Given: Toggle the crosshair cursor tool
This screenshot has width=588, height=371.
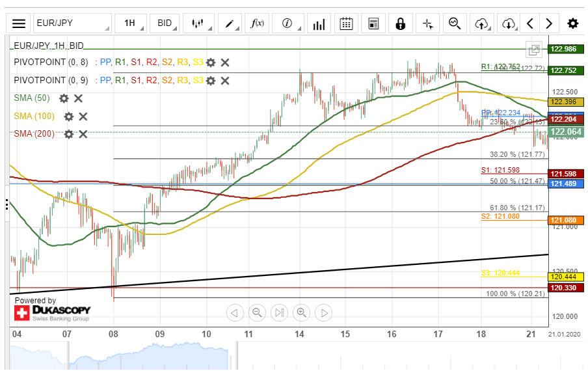Looking at the screenshot, I should [x=427, y=24].
